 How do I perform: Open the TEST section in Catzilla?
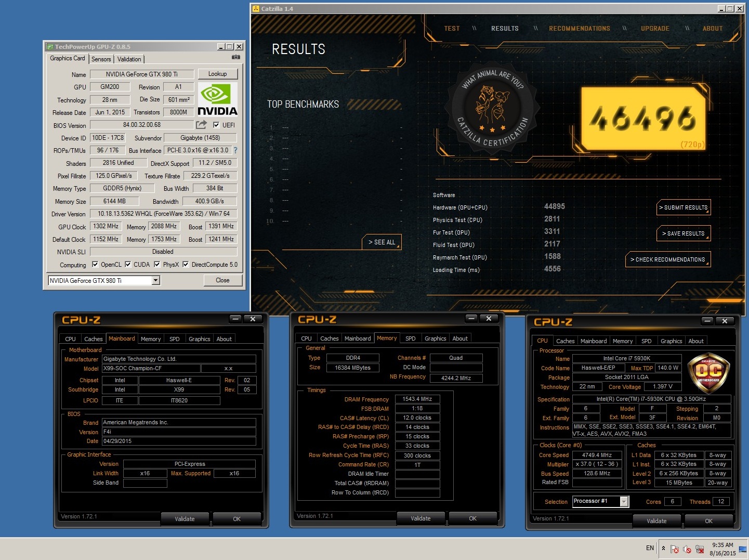[x=452, y=29]
